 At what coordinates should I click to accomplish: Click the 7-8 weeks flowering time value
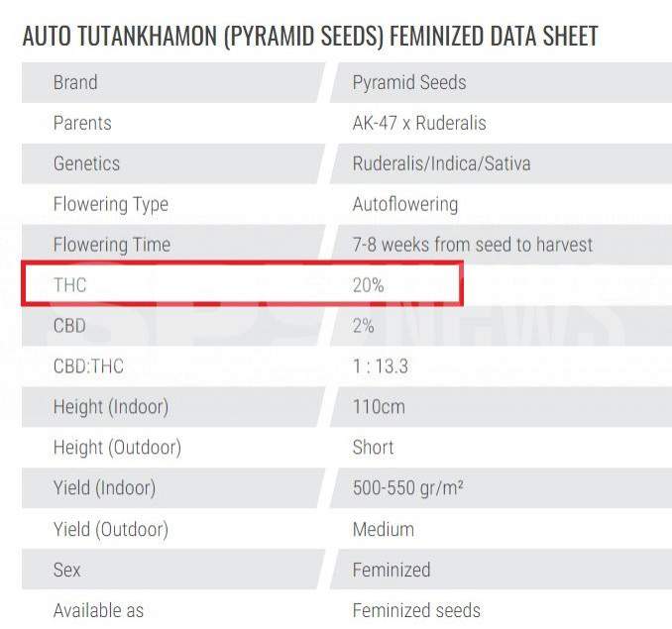[x=473, y=245]
